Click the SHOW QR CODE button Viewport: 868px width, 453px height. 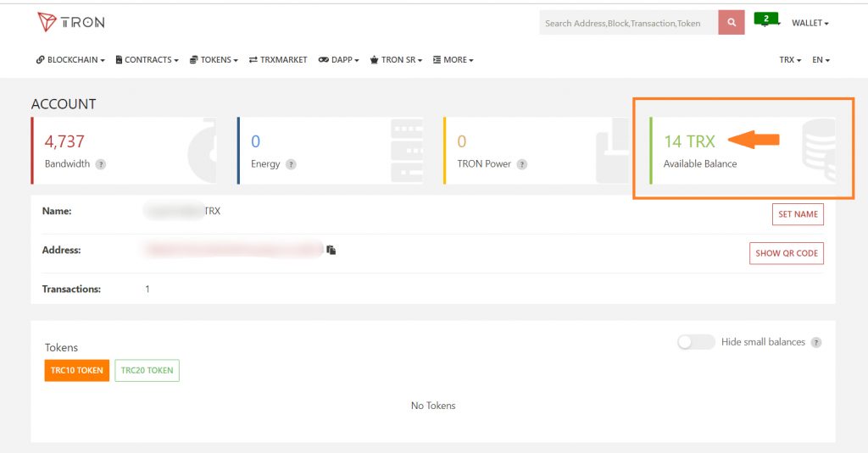(786, 253)
